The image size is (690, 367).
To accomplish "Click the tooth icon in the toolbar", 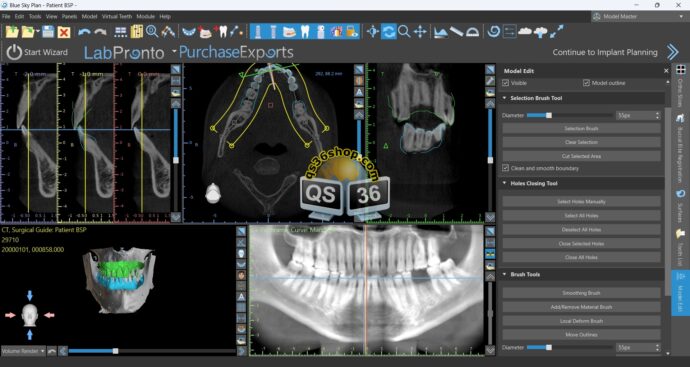I will (305, 32).
